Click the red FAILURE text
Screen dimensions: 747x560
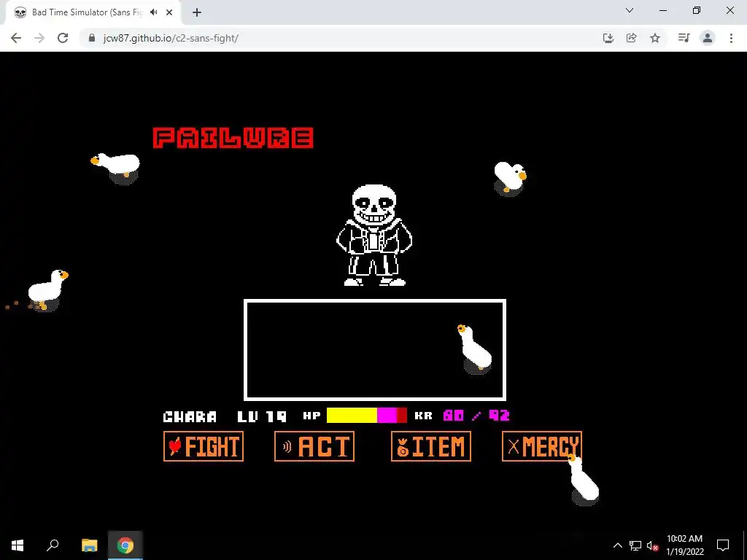(233, 138)
